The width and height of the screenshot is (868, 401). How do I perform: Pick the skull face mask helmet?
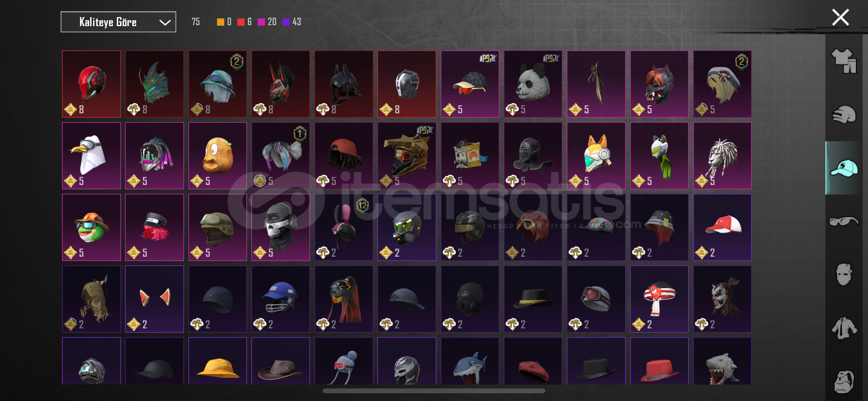pyautogui.click(x=280, y=227)
